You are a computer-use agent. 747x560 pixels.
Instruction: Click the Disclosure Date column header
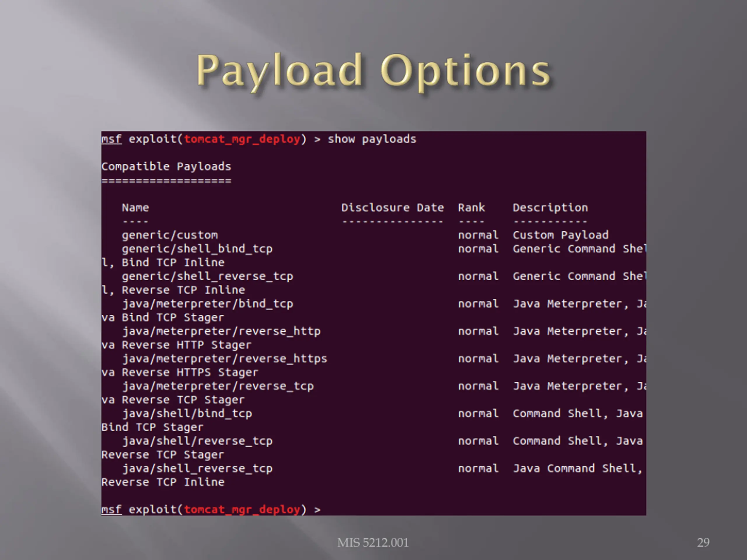pyautogui.click(x=392, y=207)
